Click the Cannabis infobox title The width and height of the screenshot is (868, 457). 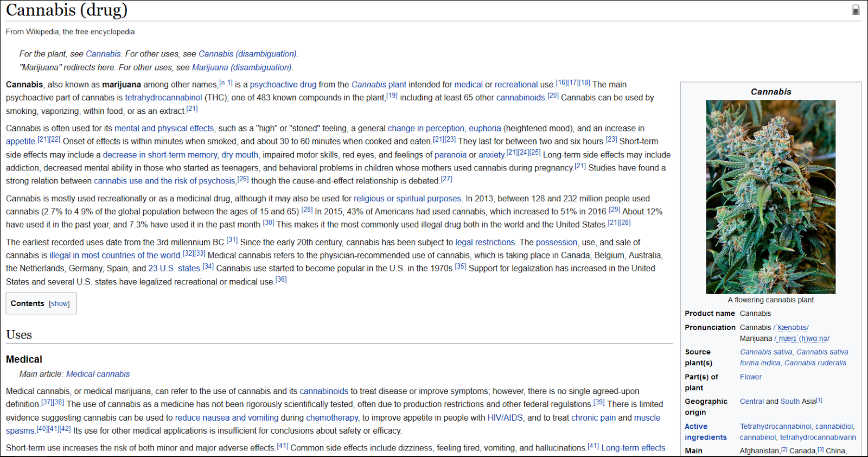pyautogui.click(x=771, y=92)
